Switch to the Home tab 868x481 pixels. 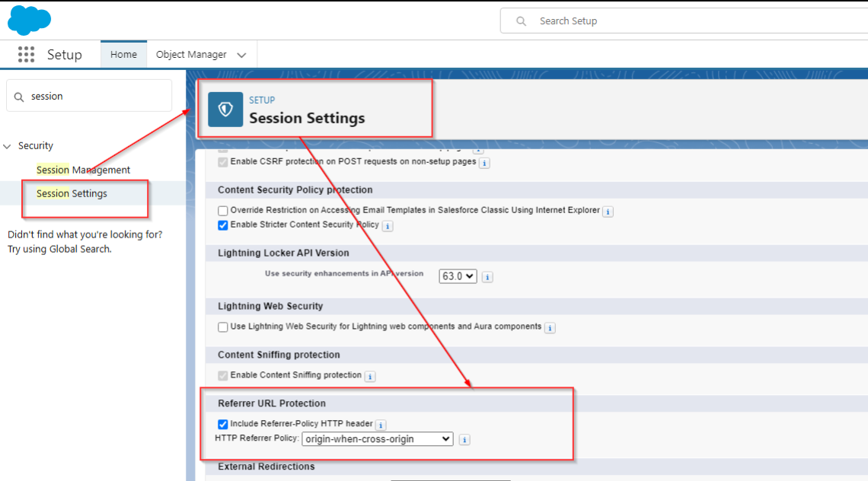tap(123, 55)
